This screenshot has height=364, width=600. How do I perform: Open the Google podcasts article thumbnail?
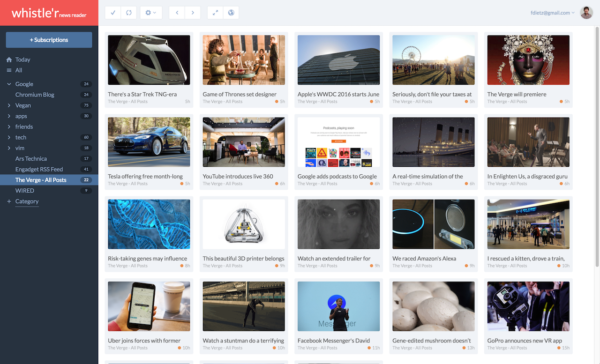[x=338, y=142]
